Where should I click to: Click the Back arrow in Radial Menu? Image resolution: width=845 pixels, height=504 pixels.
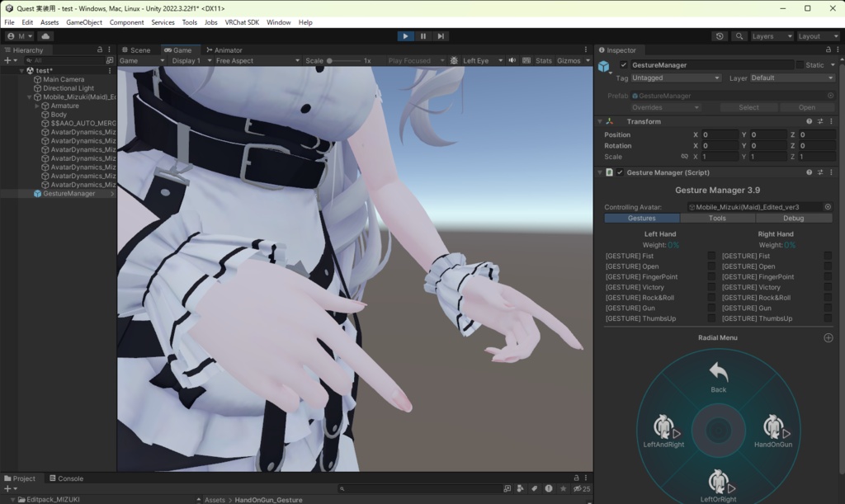click(x=719, y=377)
